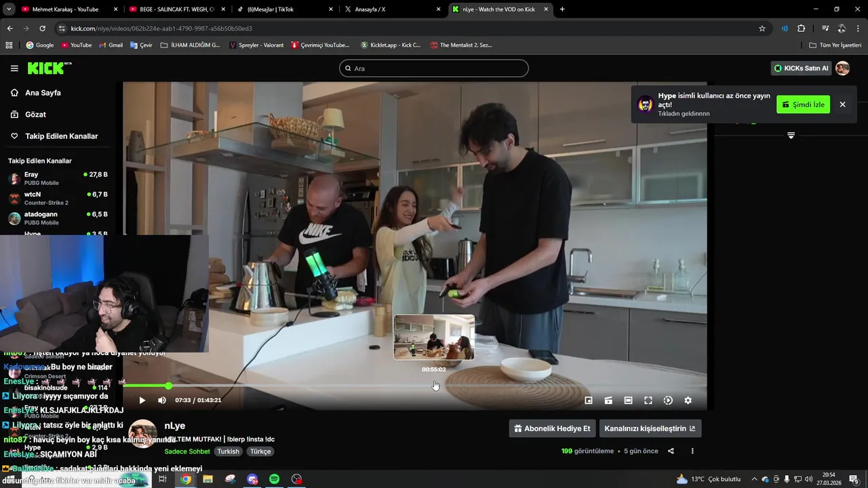Share the VOD
This screenshot has height=488, width=868.
[x=671, y=451]
